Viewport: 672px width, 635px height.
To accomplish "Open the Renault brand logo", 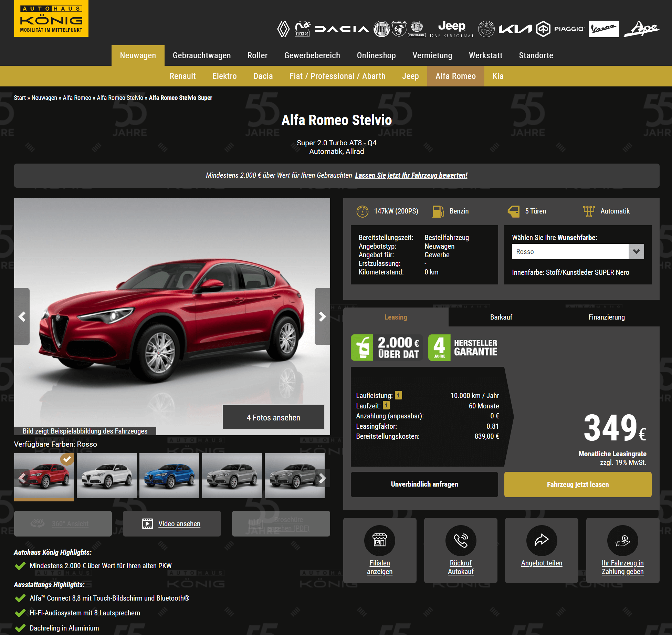I will coord(283,29).
